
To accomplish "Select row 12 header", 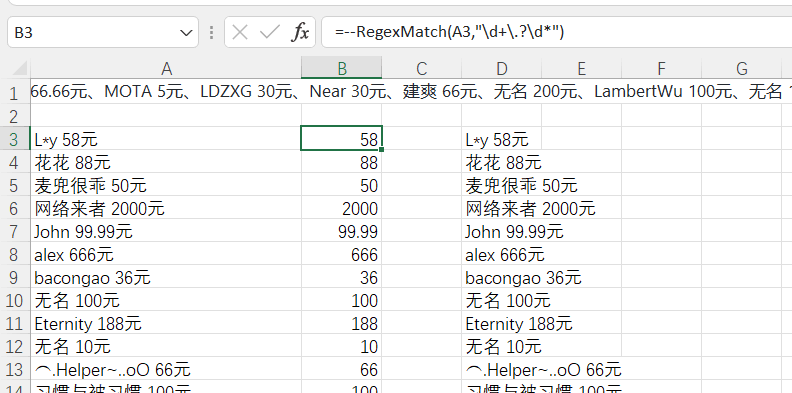I will (x=14, y=346).
